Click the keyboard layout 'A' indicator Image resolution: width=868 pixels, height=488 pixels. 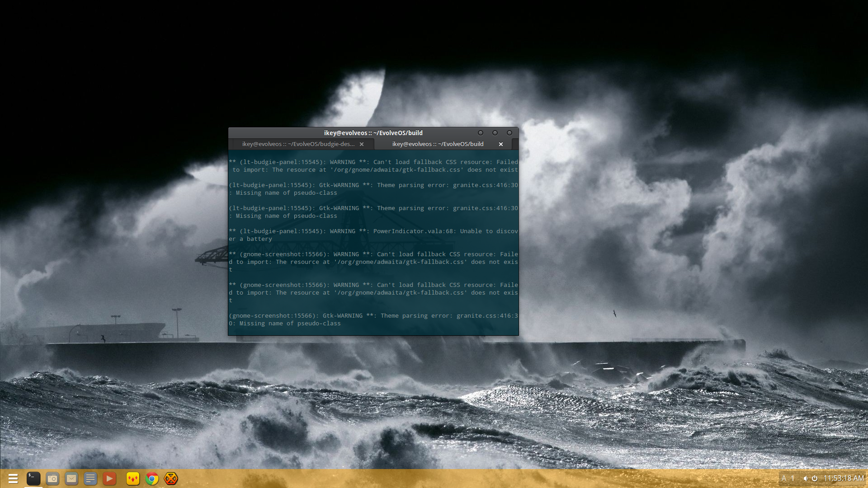click(x=784, y=478)
